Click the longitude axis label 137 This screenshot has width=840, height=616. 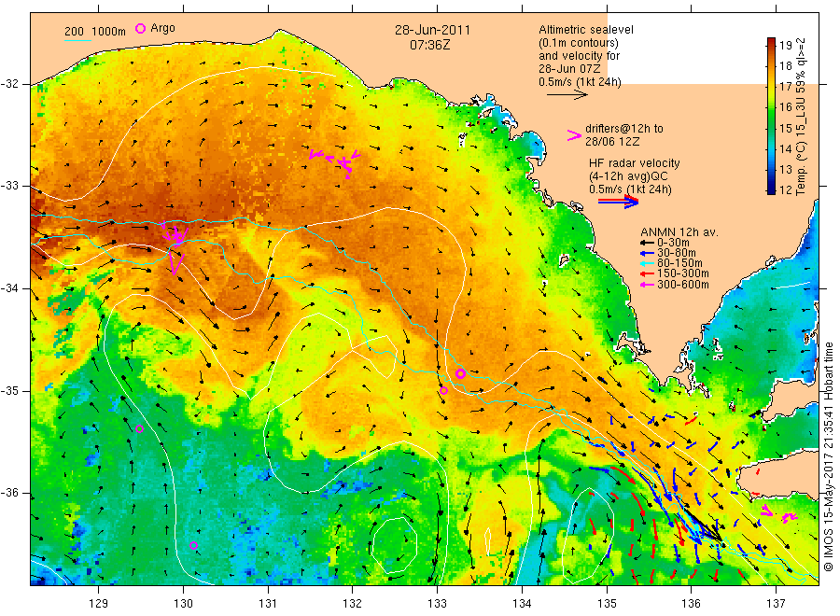click(777, 604)
